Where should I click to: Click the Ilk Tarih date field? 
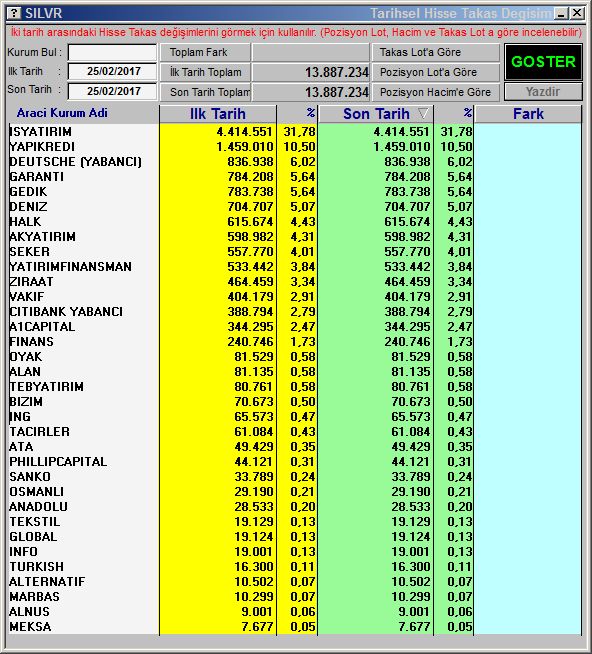[112, 71]
